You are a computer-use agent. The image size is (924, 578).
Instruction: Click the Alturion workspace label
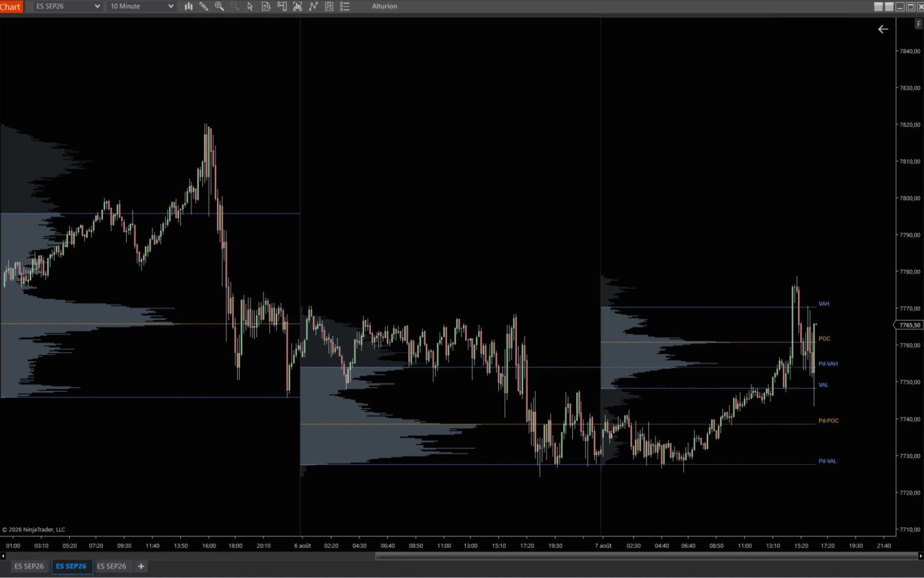point(385,6)
